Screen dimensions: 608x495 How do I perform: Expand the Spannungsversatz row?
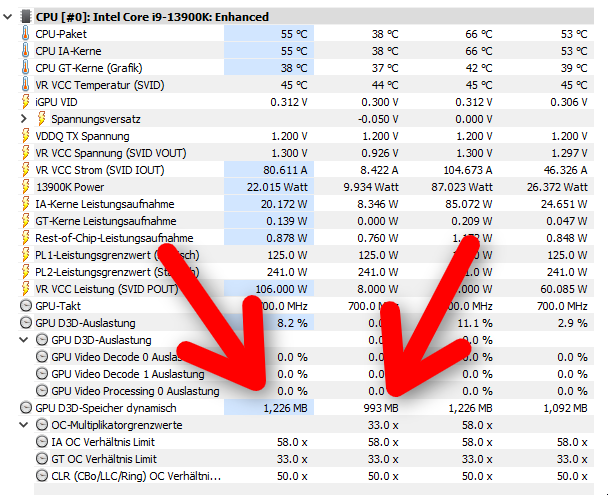[x=24, y=119]
